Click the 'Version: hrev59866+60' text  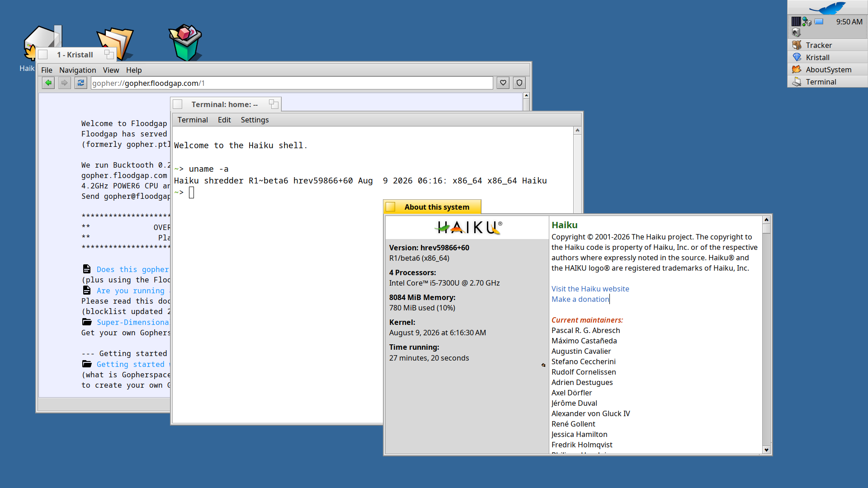tap(429, 248)
